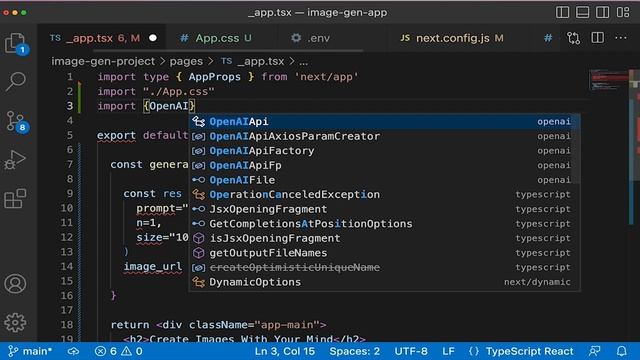Place cursor on line 1 AppProps
This screenshot has width=640, height=360.
[x=214, y=77]
